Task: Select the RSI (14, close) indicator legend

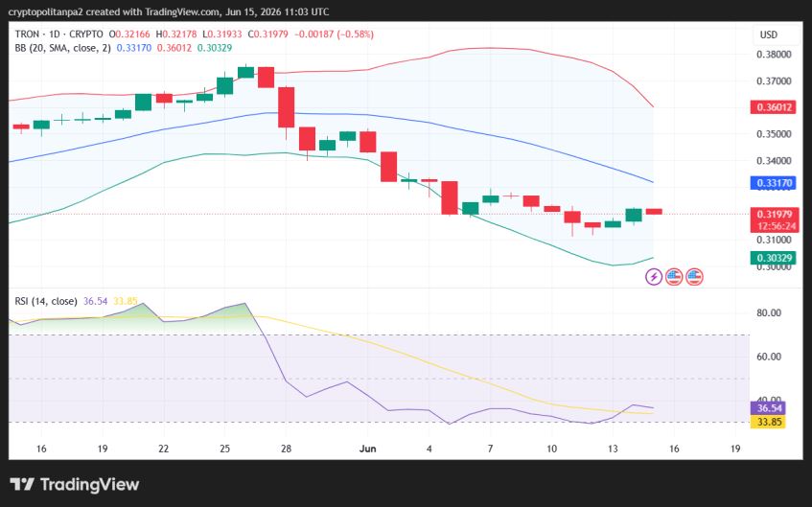Action: click(x=46, y=301)
